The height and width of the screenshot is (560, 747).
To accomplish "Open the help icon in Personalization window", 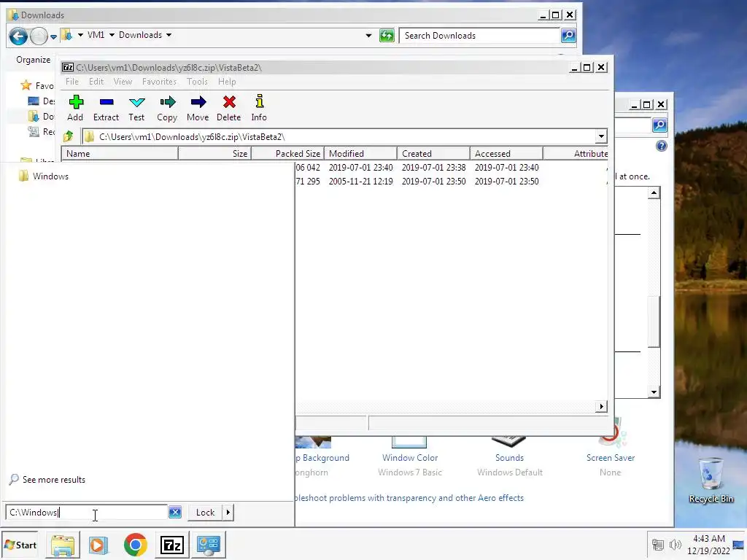I will [x=661, y=146].
